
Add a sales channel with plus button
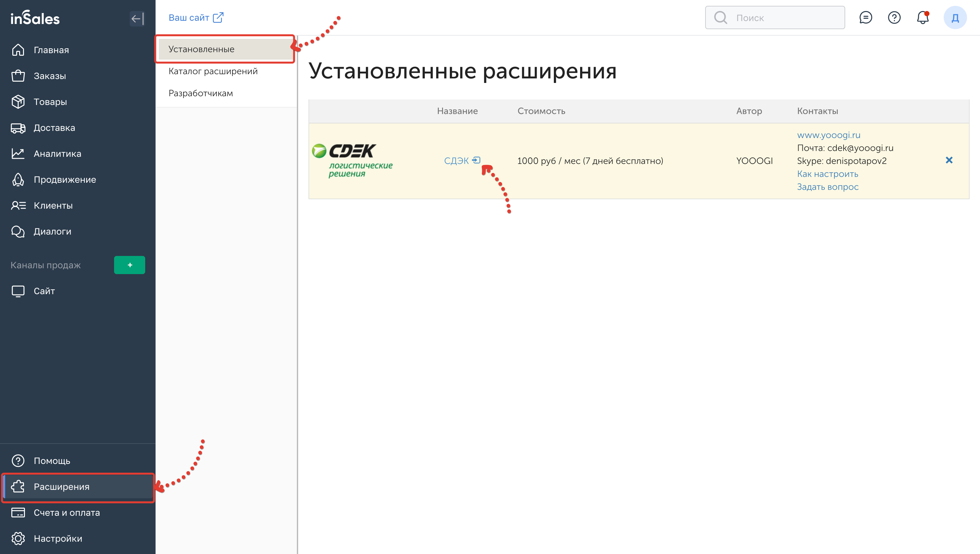coord(129,265)
